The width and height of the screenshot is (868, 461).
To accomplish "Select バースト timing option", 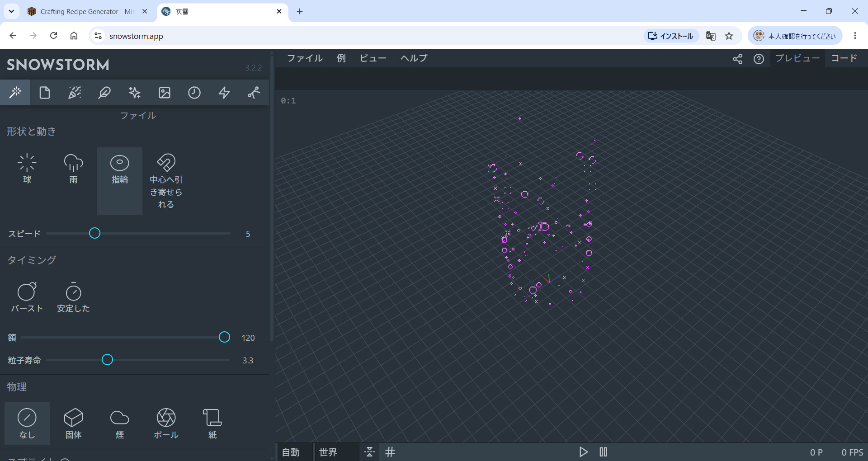I will (27, 297).
